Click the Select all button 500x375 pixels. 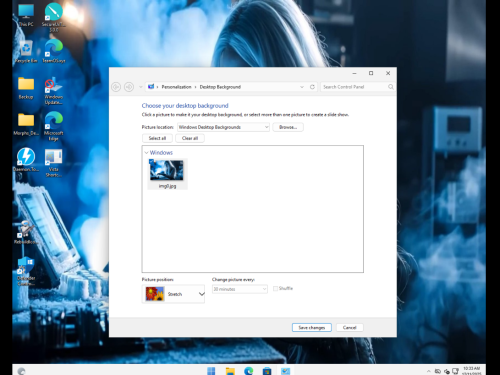coord(157,138)
